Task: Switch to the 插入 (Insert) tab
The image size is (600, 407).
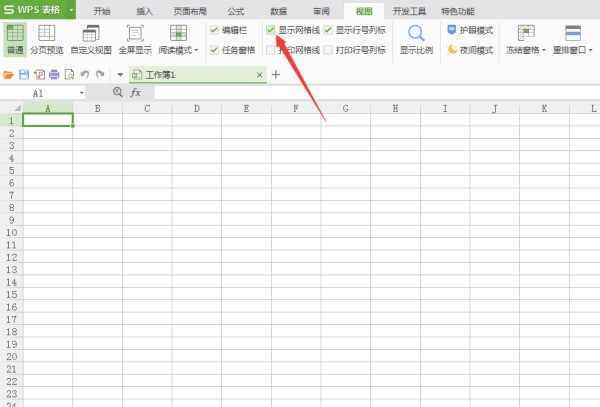Action: pos(145,11)
